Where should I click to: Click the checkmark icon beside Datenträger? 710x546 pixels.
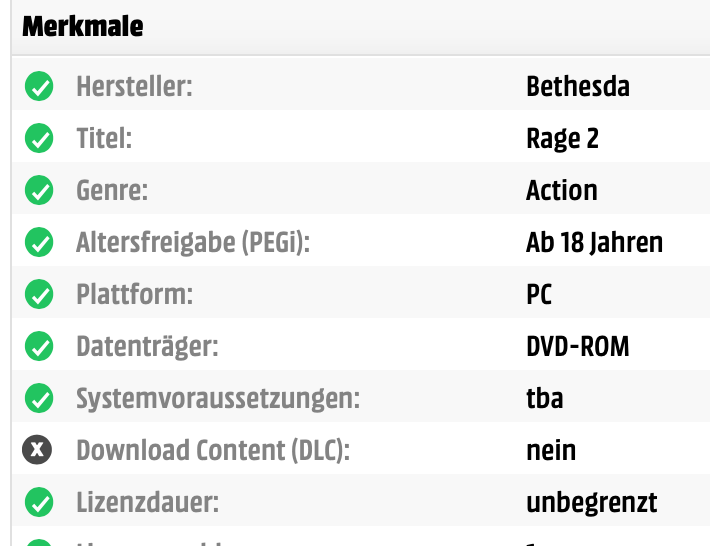[39, 346]
